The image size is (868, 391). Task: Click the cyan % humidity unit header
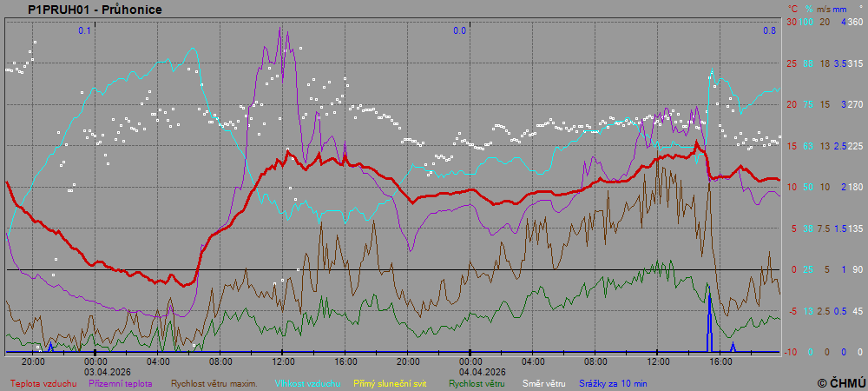click(808, 9)
